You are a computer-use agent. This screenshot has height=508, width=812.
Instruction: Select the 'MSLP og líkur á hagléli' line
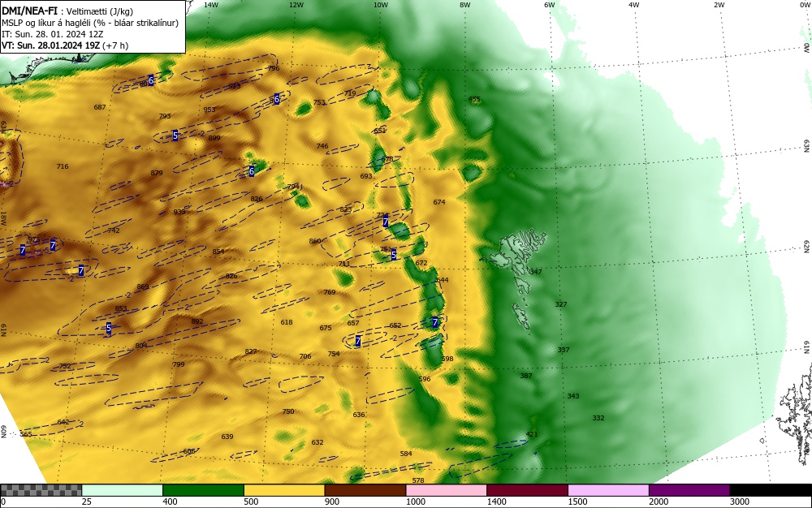tap(90, 23)
